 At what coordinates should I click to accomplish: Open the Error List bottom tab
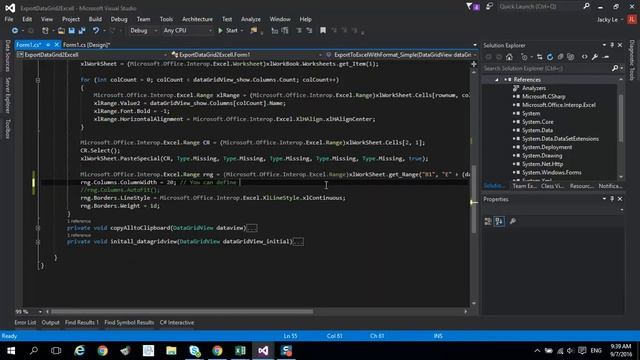pos(25,322)
